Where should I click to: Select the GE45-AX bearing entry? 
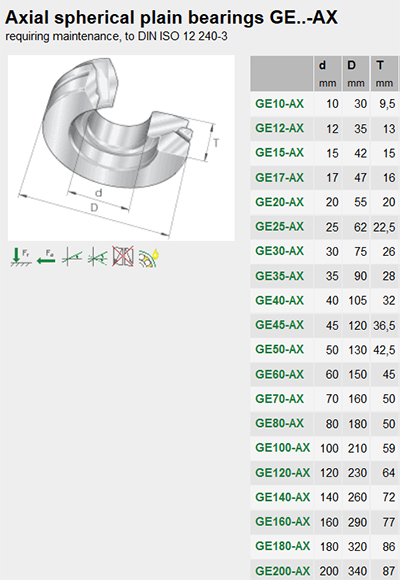279,325
